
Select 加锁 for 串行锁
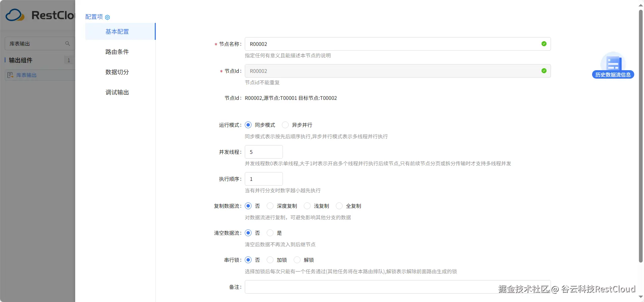tap(270, 260)
